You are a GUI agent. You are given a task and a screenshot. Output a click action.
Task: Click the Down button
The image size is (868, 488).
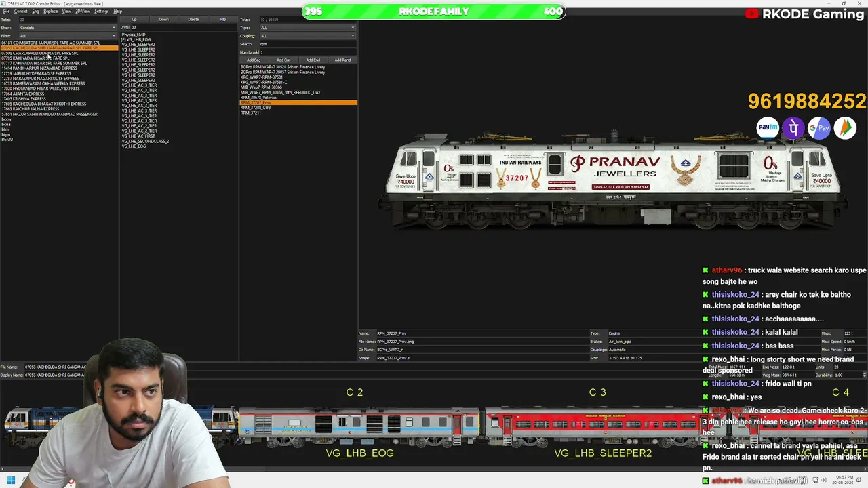click(164, 20)
